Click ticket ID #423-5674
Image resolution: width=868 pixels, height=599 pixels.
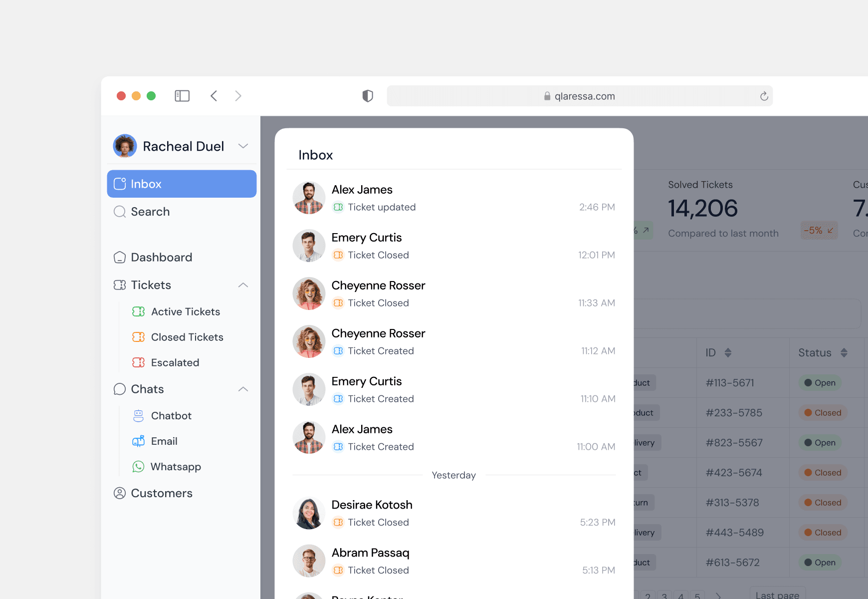coord(734,473)
